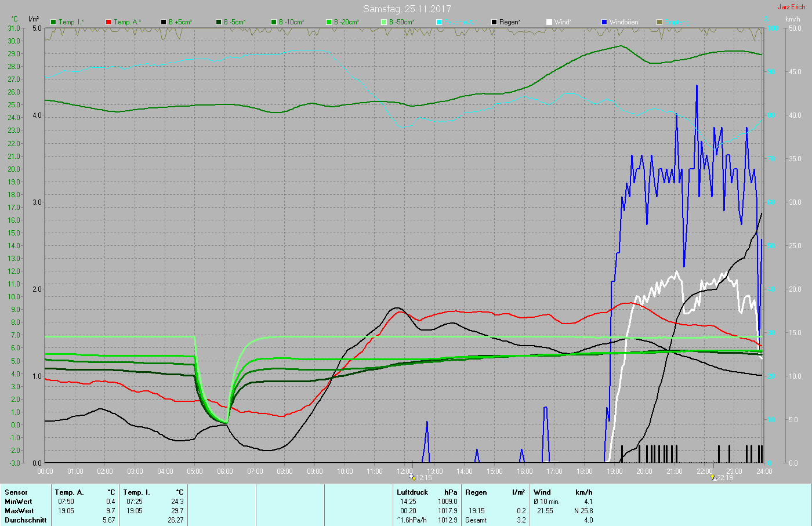This screenshot has height=526, width=812.
Task: Toggle the B -10cm series label
Action: pyautogui.click(x=291, y=22)
